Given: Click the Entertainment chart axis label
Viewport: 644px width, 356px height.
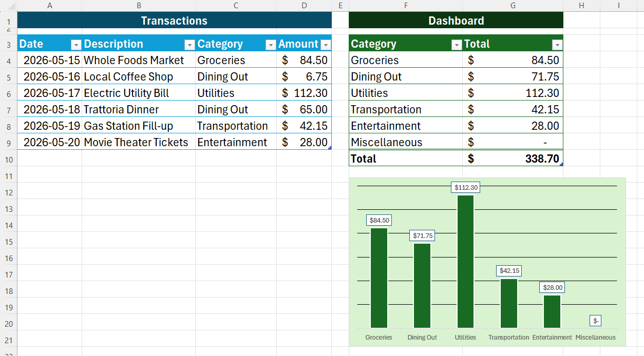Looking at the screenshot, I should pyautogui.click(x=552, y=338).
